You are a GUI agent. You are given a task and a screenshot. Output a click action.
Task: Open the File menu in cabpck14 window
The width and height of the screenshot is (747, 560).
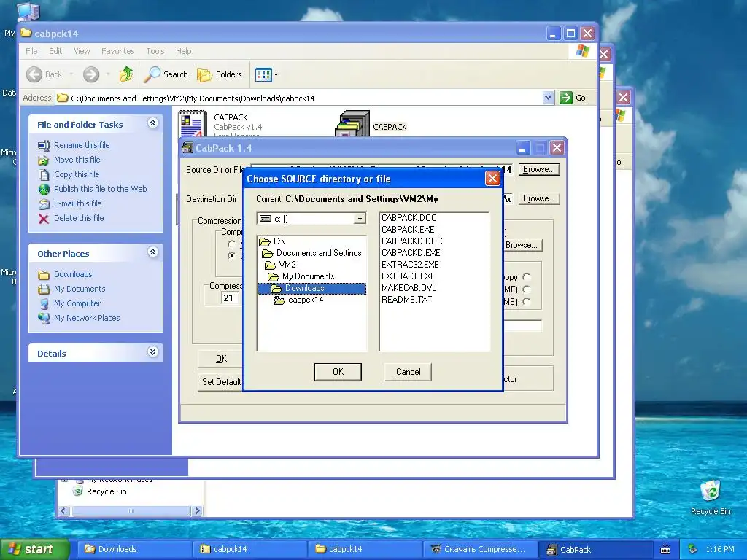click(x=31, y=51)
